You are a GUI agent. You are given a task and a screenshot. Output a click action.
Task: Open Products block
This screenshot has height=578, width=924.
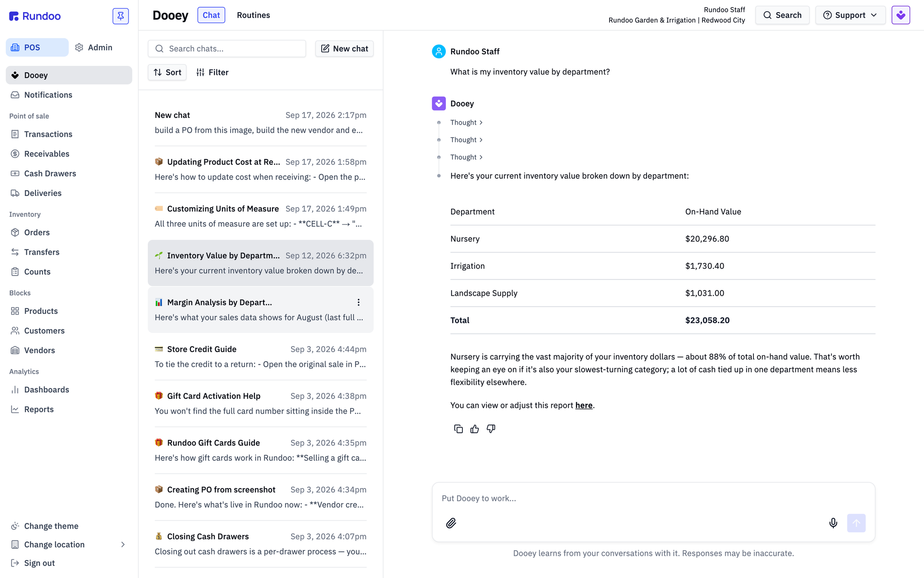[69, 311]
